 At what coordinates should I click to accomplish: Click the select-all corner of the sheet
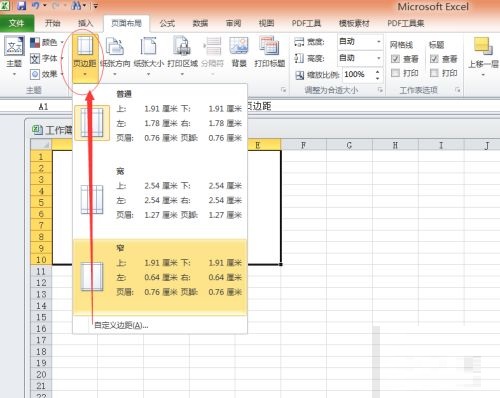41,145
